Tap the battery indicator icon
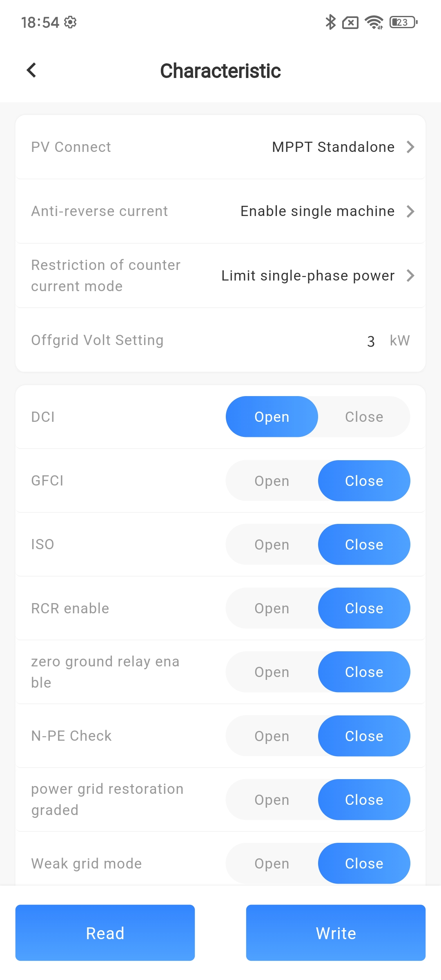Image resolution: width=441 pixels, height=980 pixels. (x=403, y=22)
